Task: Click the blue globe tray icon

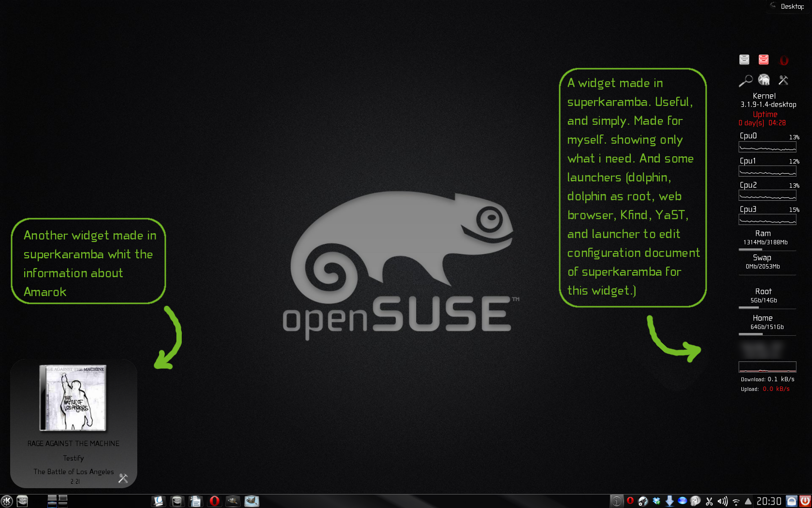Action: [682, 501]
